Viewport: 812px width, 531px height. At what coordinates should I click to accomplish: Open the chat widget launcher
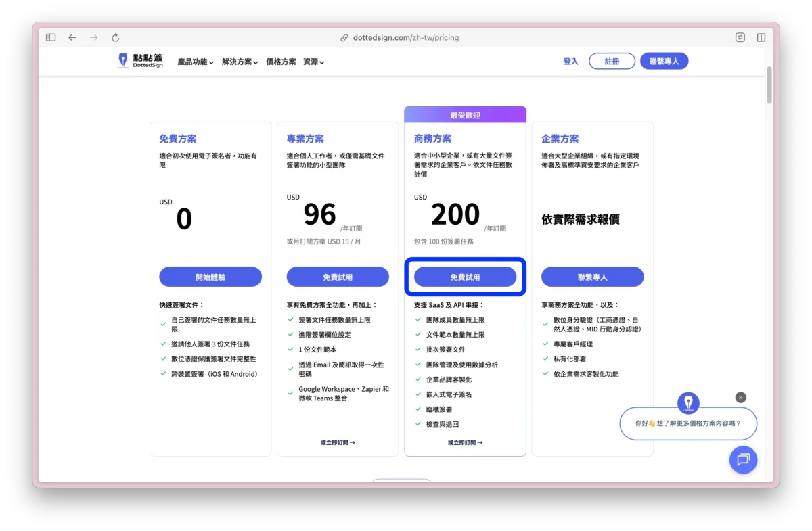(x=743, y=460)
